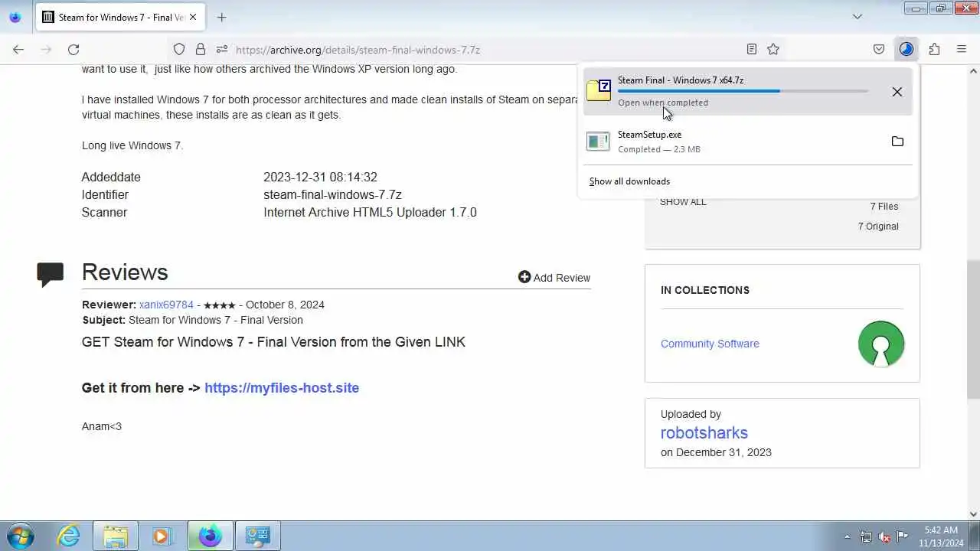This screenshot has width=980, height=551.
Task: Open site permissions icon in address bar
Action: coord(222,49)
